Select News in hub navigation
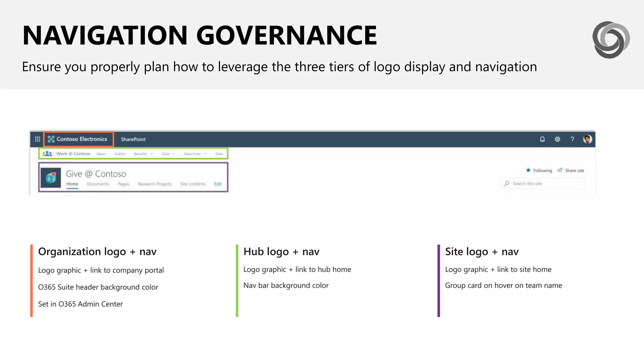The width and height of the screenshot is (644, 362). tap(101, 154)
